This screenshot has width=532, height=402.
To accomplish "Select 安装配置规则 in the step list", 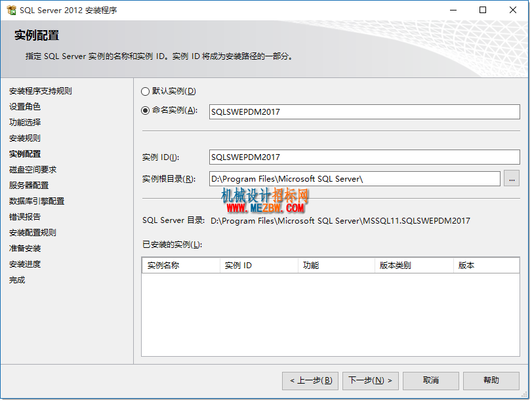I will coord(33,232).
